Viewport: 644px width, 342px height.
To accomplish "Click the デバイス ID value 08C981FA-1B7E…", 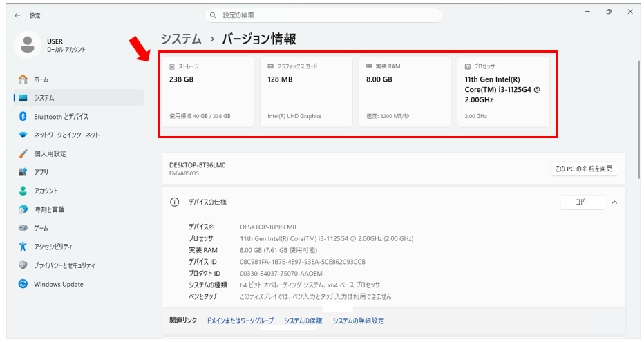I will pos(302,262).
